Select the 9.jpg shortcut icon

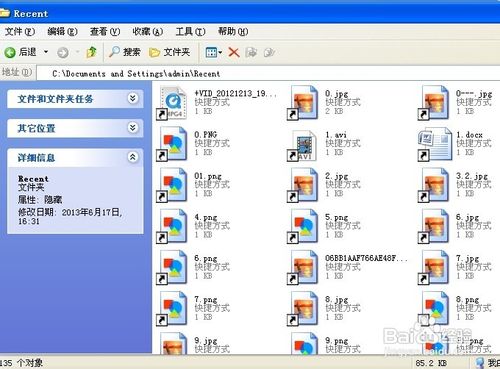coord(173,343)
